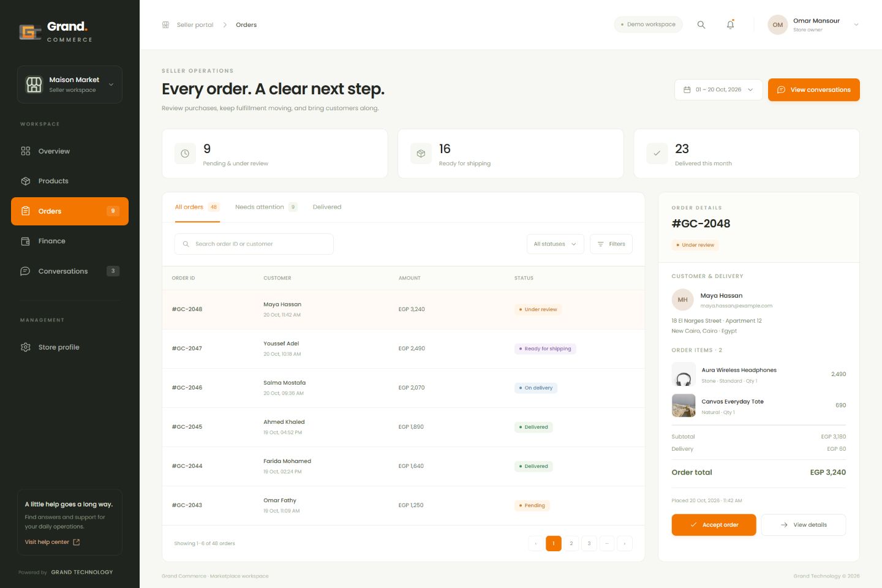Click the On delivery status badge
The image size is (882, 588).
[536, 388]
